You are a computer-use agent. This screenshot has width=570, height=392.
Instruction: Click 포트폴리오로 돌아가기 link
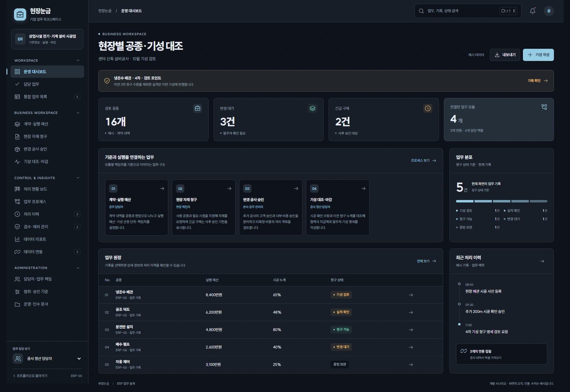[30, 376]
